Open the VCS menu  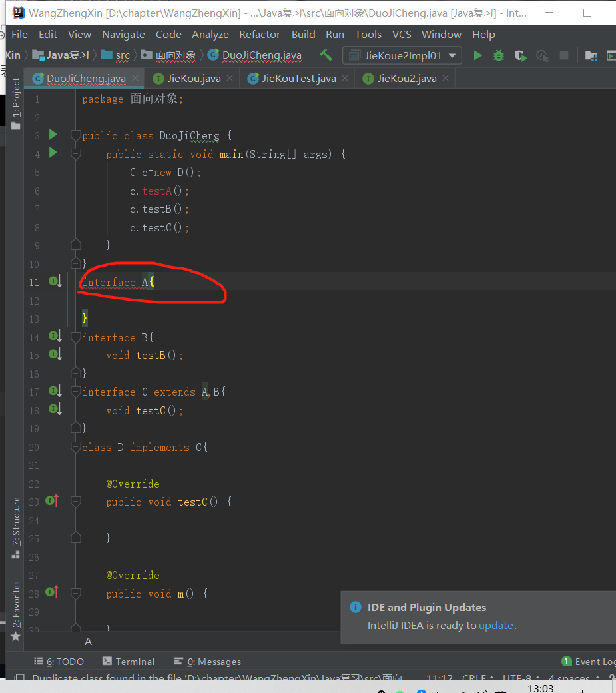[402, 35]
